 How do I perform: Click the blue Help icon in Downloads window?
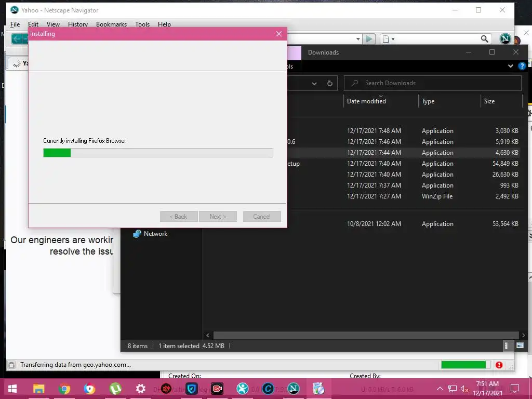522,66
